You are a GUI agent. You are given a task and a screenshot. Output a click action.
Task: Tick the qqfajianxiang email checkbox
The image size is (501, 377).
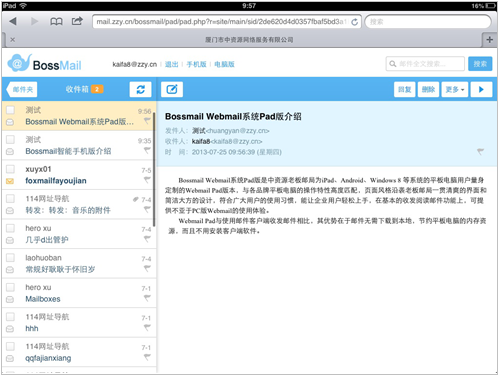10,346
